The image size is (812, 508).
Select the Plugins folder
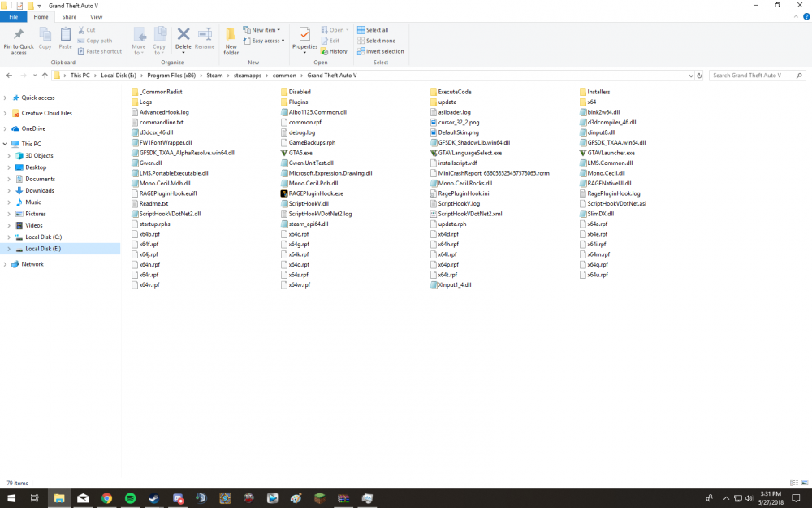pyautogui.click(x=294, y=102)
